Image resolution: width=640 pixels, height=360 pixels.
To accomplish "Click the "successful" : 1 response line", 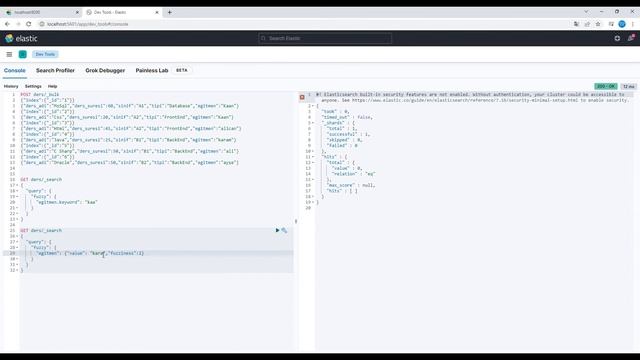I will coord(348,134).
